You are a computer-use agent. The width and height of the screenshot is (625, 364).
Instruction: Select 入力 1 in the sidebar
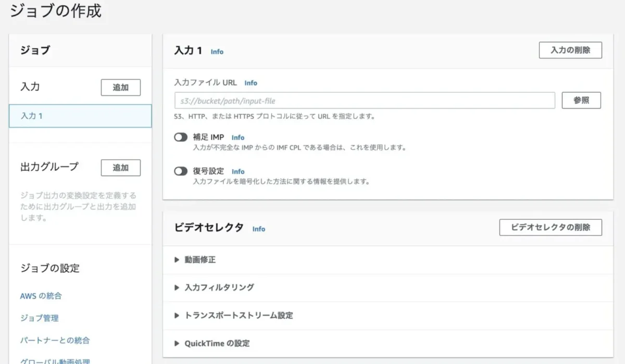coord(80,116)
